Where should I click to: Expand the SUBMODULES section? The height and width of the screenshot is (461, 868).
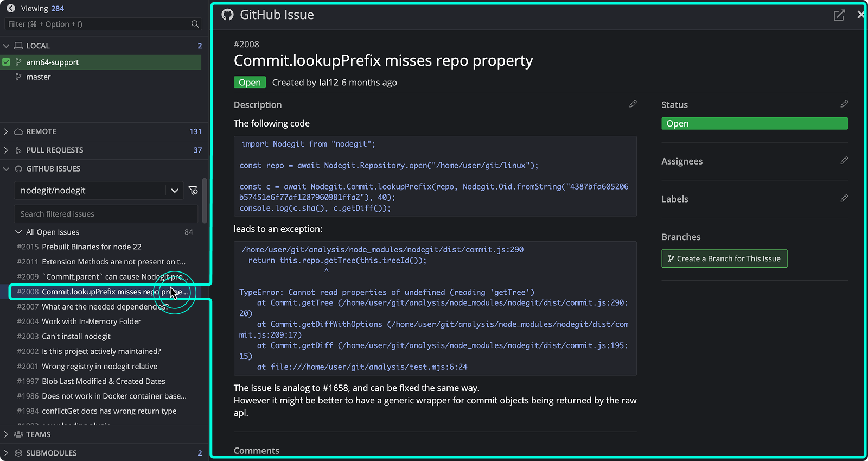click(6, 453)
